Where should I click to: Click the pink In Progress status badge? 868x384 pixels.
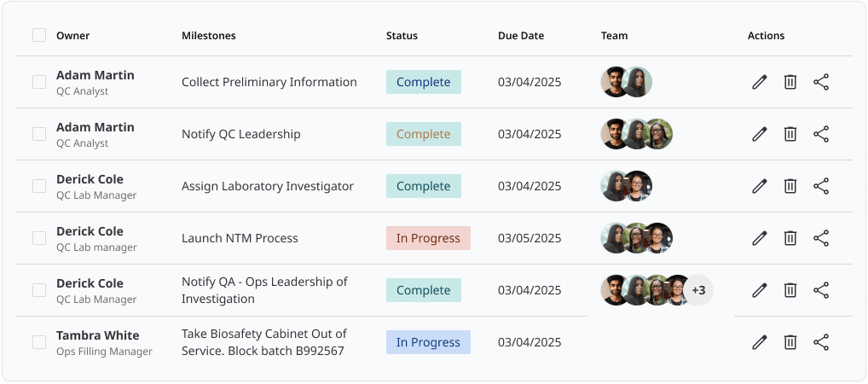click(429, 238)
